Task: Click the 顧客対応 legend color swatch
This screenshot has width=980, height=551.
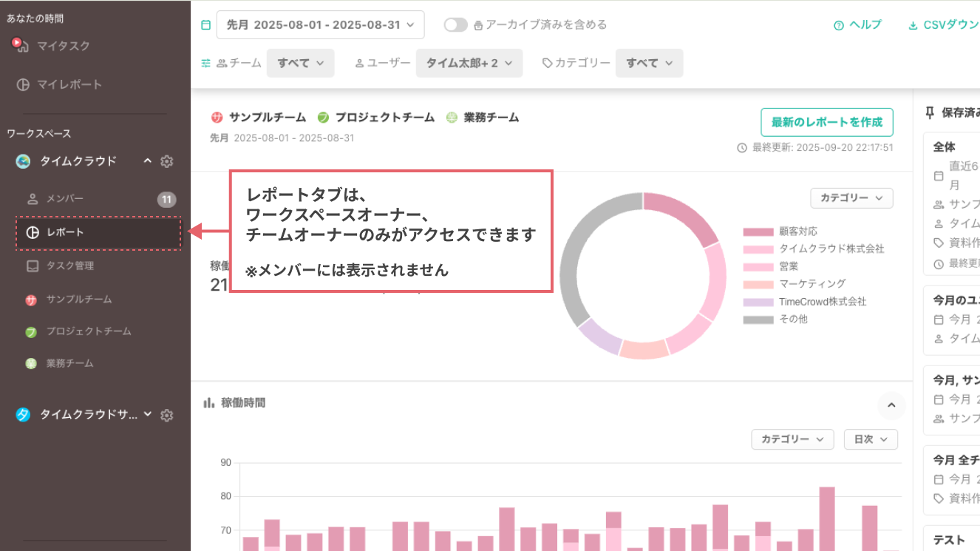Action: 757,231
